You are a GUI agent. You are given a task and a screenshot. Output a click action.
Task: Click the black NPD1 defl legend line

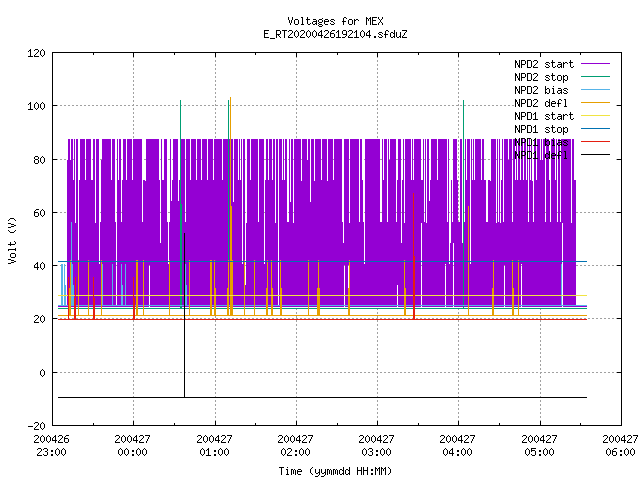coord(595,155)
